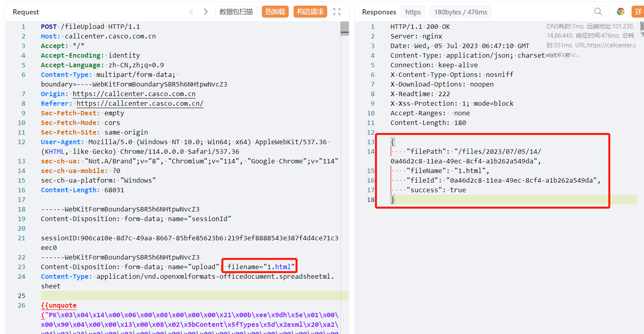644x334 pixels.
Task: Click the Responses panel title
Action: (x=379, y=12)
